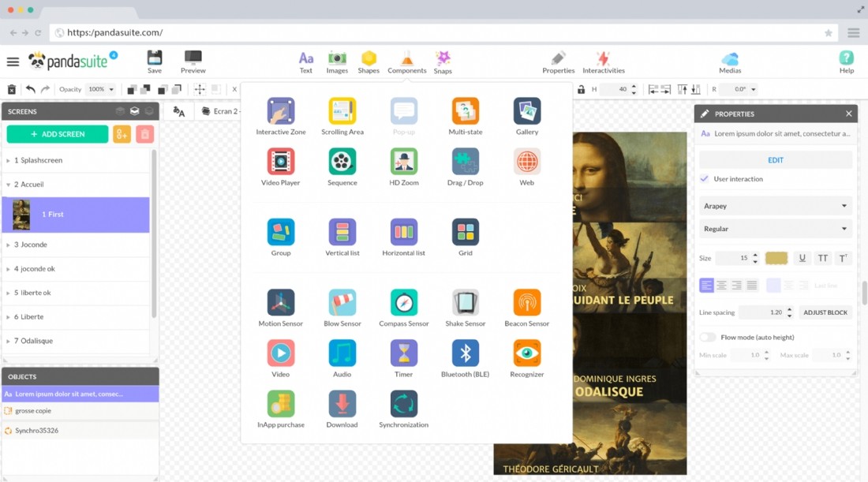Select the Synchronization component

pyautogui.click(x=403, y=404)
